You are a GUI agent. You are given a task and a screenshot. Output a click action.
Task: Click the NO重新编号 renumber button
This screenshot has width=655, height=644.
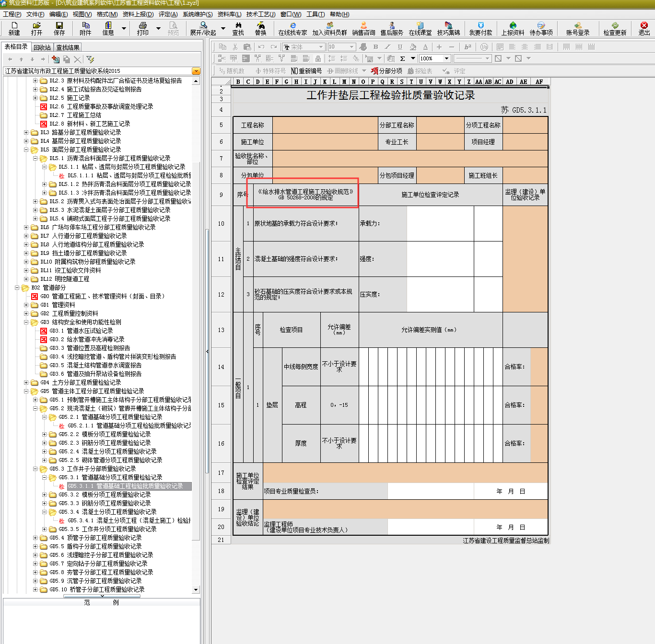306,71
